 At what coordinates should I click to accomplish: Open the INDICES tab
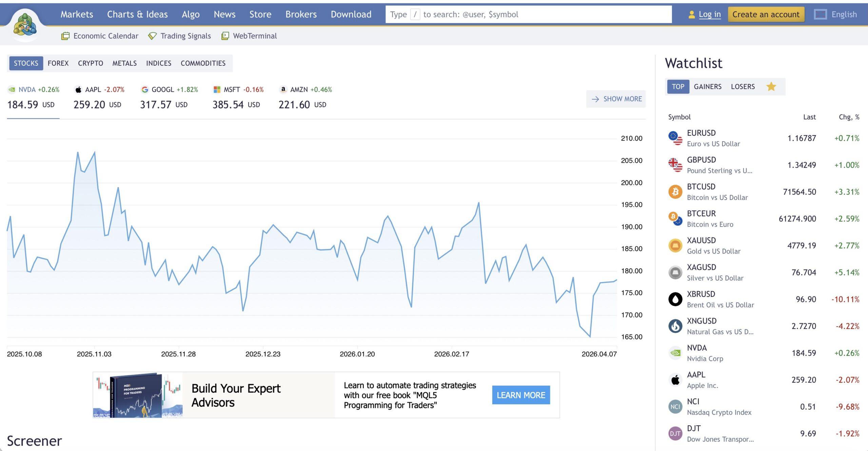point(159,63)
